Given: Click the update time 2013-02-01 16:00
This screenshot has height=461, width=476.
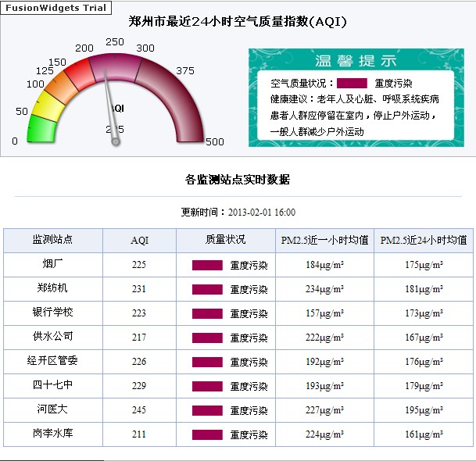Looking at the screenshot, I should click(262, 213).
